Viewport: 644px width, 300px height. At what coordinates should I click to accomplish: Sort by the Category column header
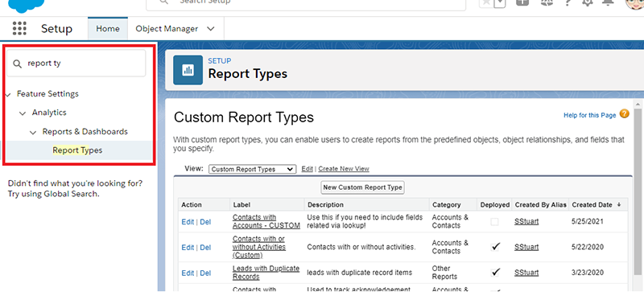click(x=446, y=205)
